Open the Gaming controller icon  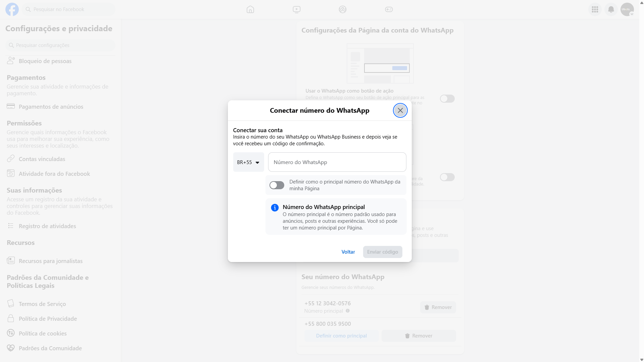(x=389, y=9)
